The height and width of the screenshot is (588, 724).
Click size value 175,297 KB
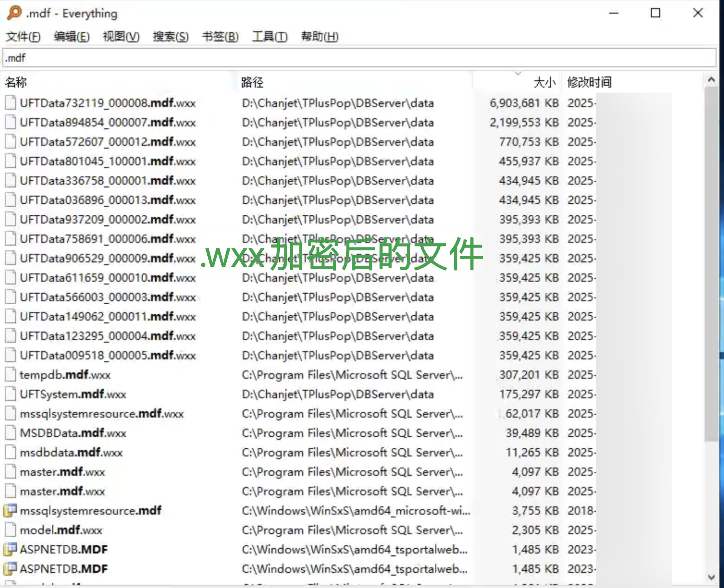click(529, 394)
